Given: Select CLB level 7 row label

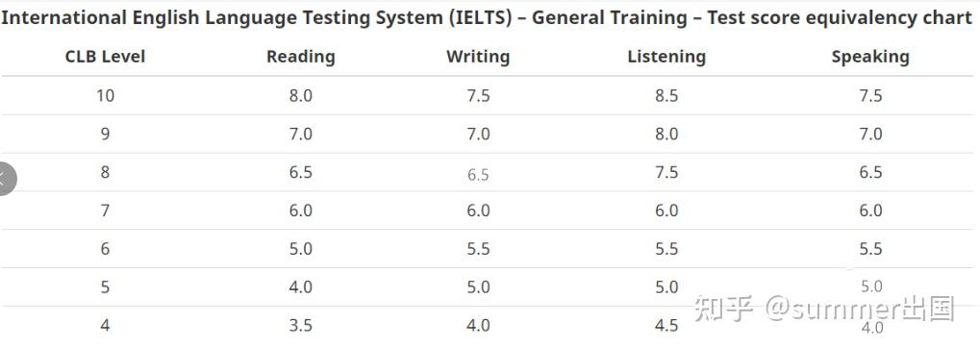Looking at the screenshot, I should click(x=105, y=211).
